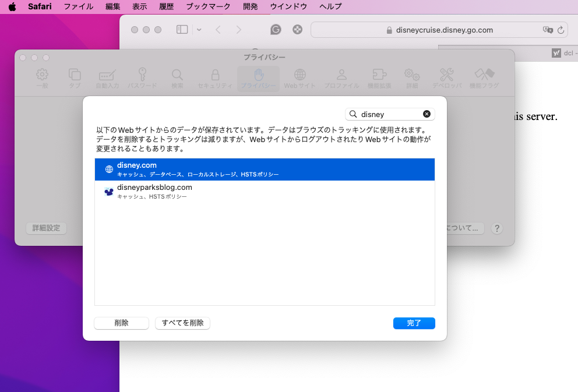Select the disneyparksblog.com row

pyautogui.click(x=265, y=191)
